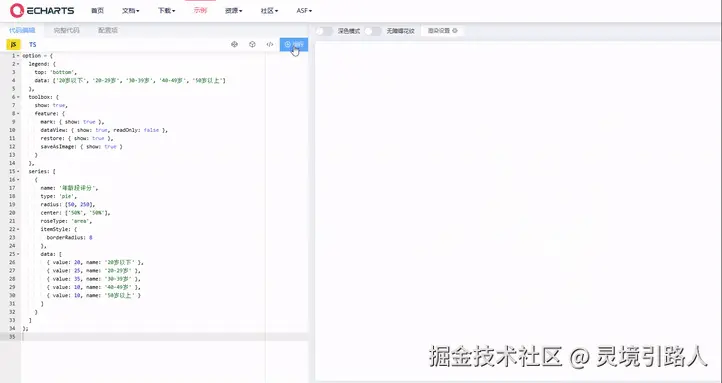Click the "mark: { show: true }," line

click(x=72, y=122)
